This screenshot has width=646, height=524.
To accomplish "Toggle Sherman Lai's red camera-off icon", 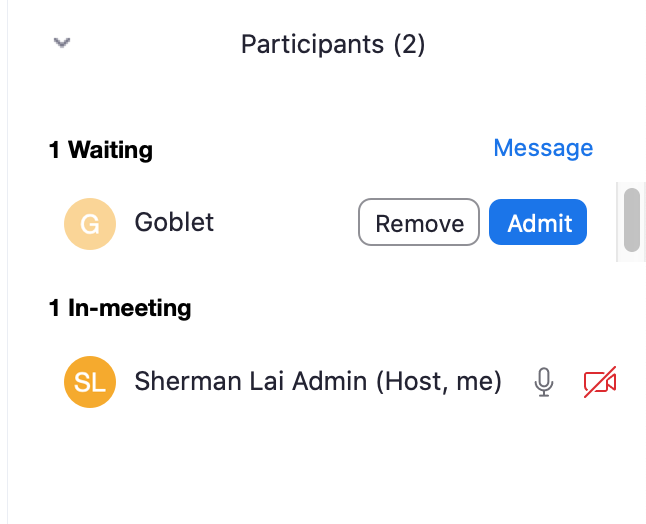I will coord(600,382).
